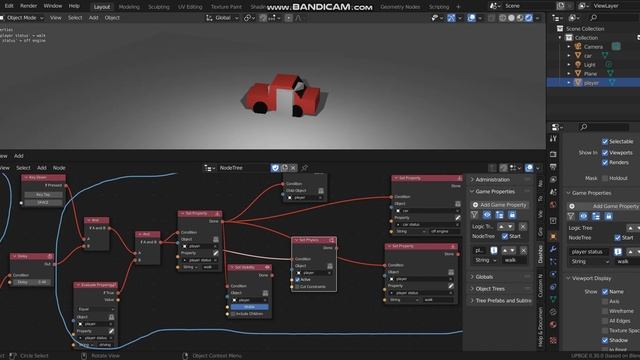This screenshot has width=640, height=360.
Task: Open the Node menu in node editor header
Action: [59, 168]
